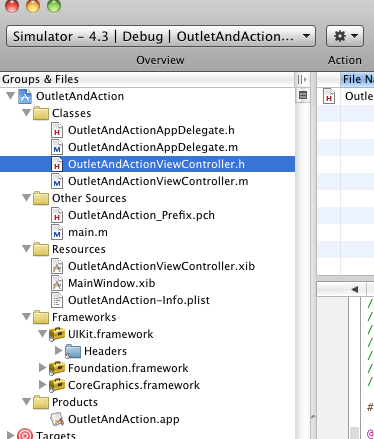This screenshot has height=439, width=374.
Task: Expand the Headers folder under UIKit.framework
Action: [59, 350]
